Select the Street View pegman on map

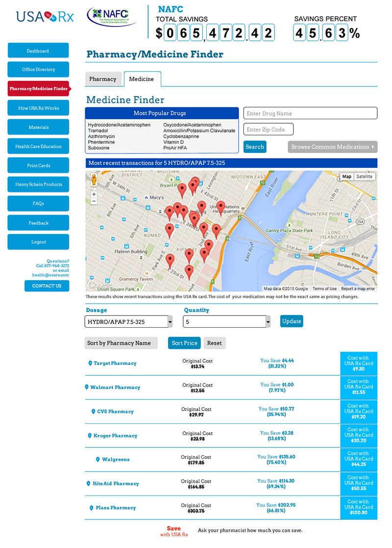(x=94, y=180)
